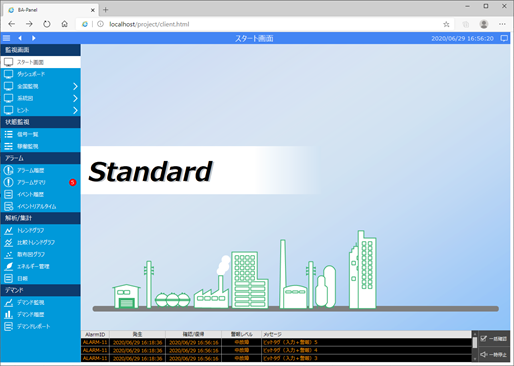Expand the 全国監視 submenu chevron

coord(75,86)
